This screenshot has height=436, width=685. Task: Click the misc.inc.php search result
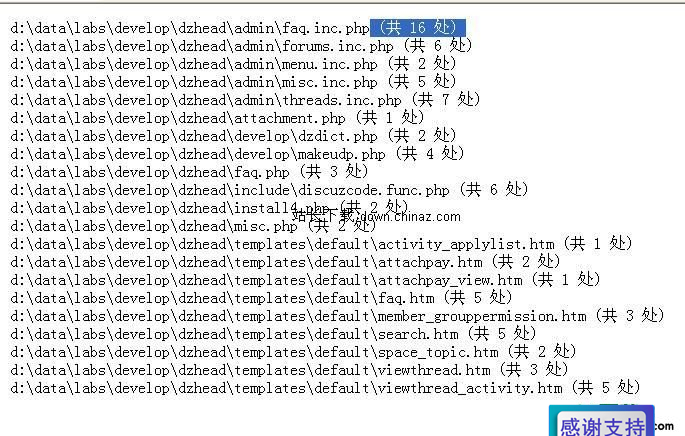(x=233, y=82)
